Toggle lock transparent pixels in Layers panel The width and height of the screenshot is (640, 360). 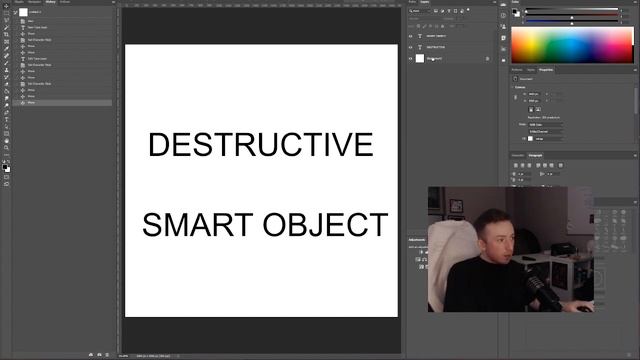coord(418,26)
